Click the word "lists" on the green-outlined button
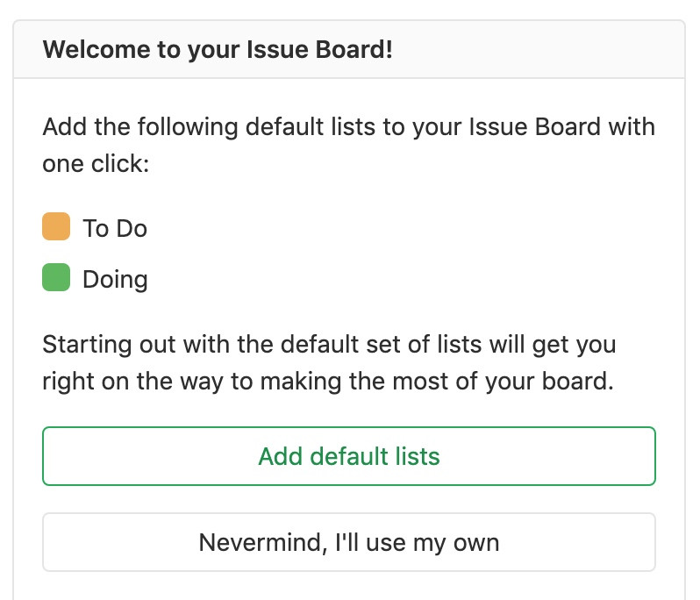Image resolution: width=700 pixels, height=600 pixels. tap(416, 456)
